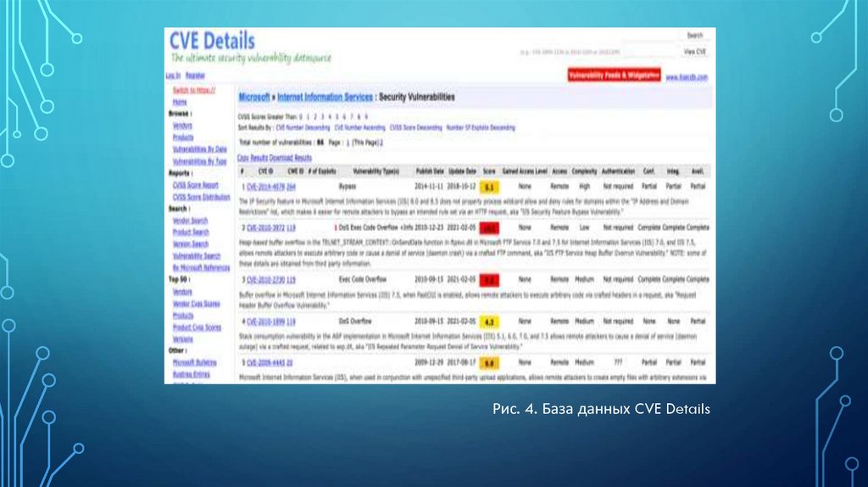Image resolution: width=868 pixels, height=487 pixels.
Task: Click 'Bypass' vulnerability type in row 1
Action: pos(347,187)
